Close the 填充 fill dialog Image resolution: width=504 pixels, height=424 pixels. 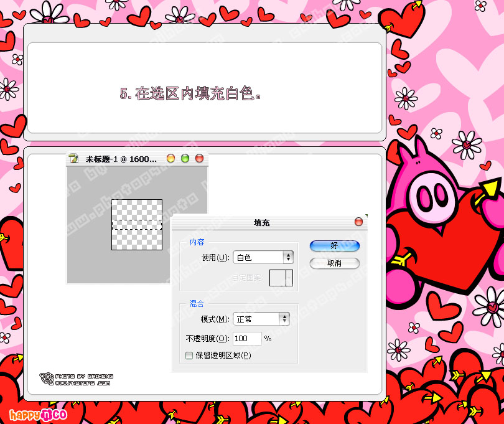point(358,222)
